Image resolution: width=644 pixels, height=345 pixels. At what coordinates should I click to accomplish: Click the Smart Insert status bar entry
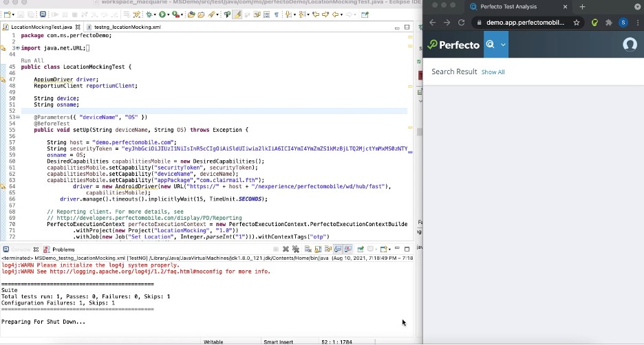point(278,342)
